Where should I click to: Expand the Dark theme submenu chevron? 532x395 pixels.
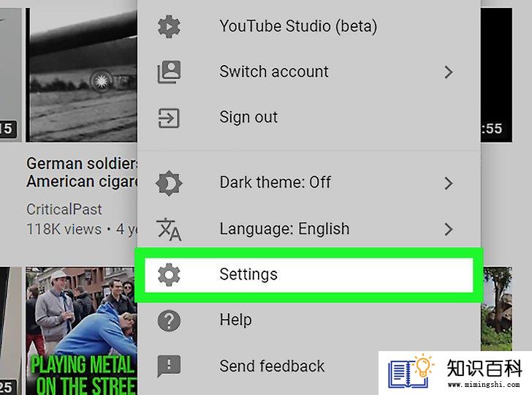449,184
